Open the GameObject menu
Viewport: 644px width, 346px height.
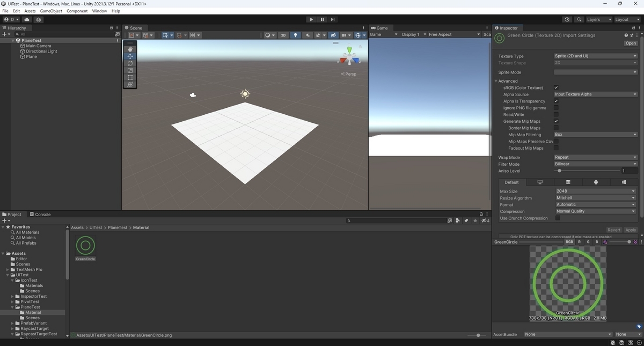coord(51,11)
